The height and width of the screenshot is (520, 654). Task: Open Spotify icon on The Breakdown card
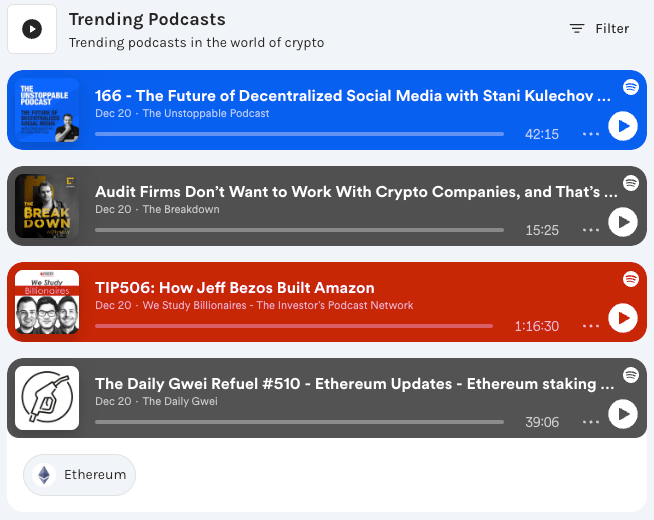[631, 183]
